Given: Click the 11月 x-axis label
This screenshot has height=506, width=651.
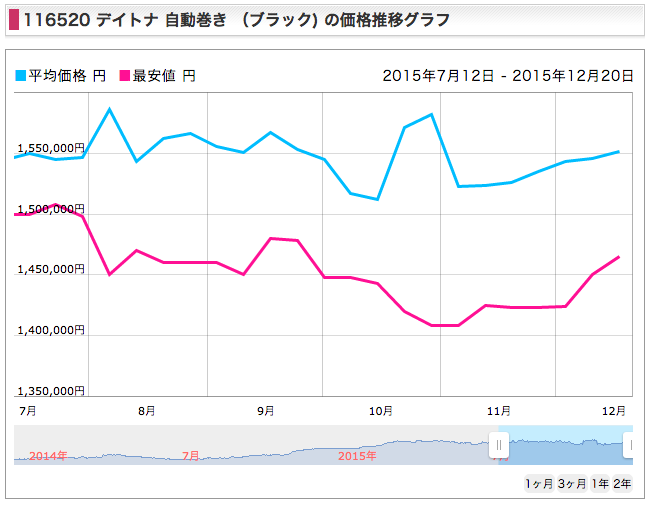Looking at the screenshot, I should 499,411.
